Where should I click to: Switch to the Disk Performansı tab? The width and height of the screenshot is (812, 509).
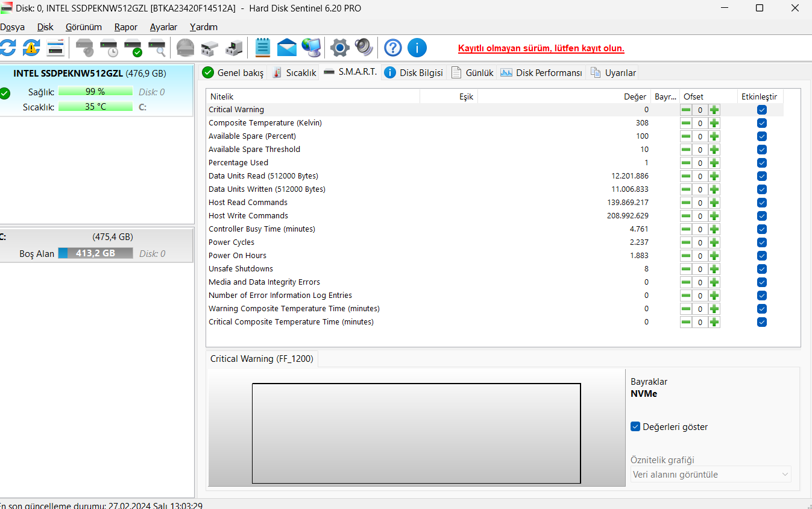click(541, 72)
